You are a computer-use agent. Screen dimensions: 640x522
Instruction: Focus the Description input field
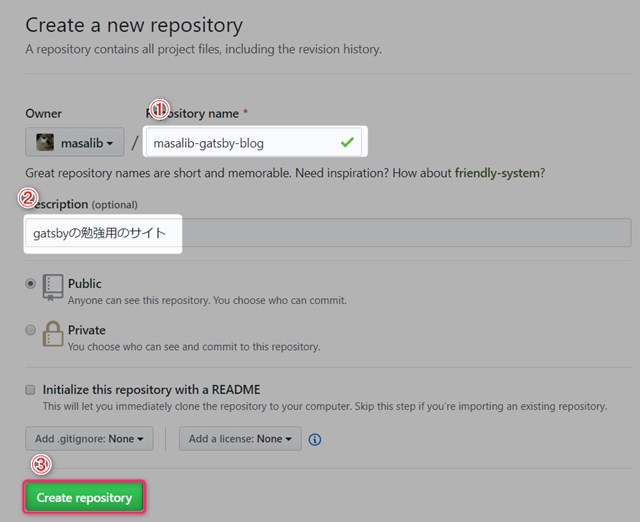pyautogui.click(x=328, y=233)
